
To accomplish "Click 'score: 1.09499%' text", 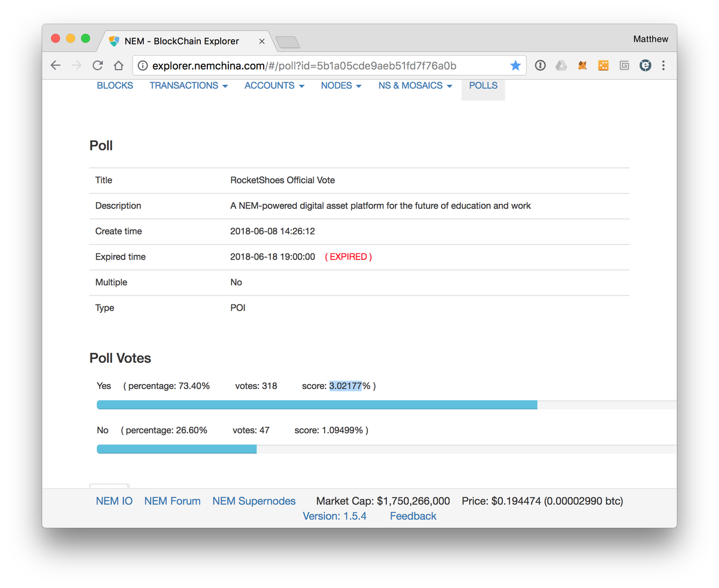I will pyautogui.click(x=329, y=430).
